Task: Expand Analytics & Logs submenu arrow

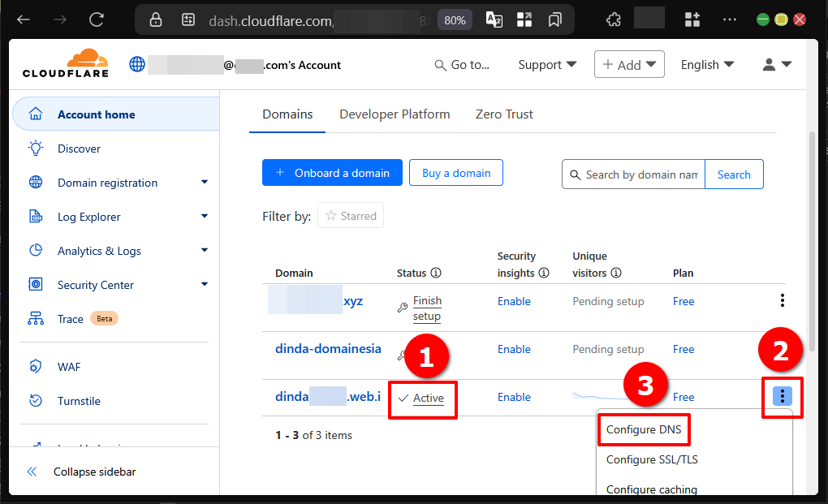Action: click(x=205, y=250)
